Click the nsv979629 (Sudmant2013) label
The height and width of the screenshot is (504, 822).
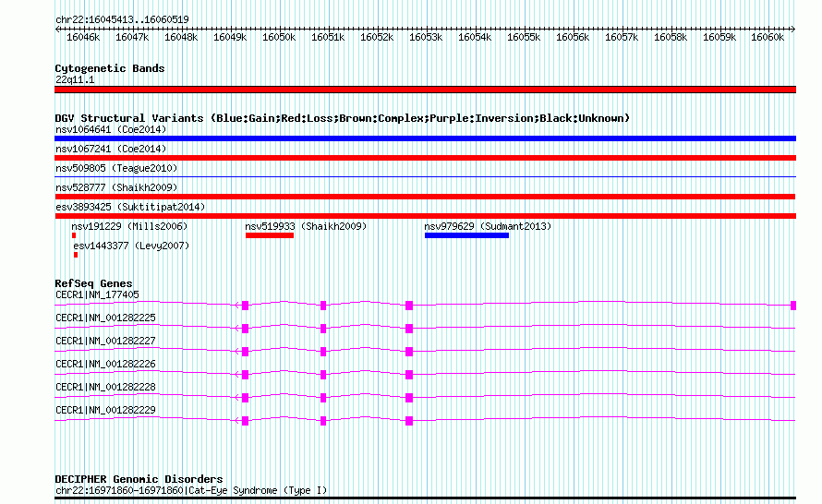coord(488,226)
